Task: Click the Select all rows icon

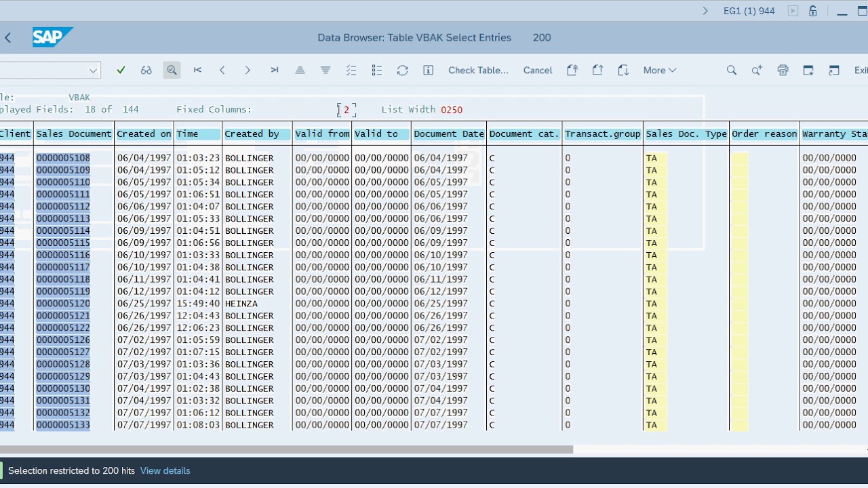Action: [351, 70]
